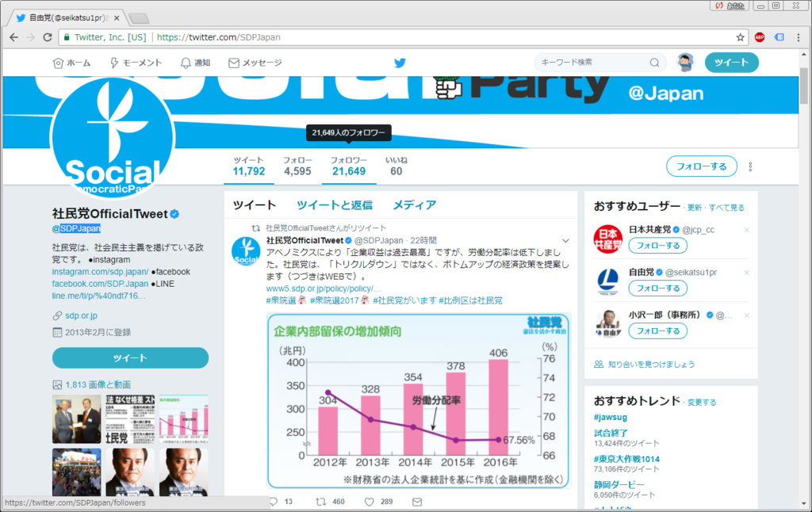The image size is (812, 512).
Task: Click hashtag #比例区は社民党
Action: pos(470,300)
